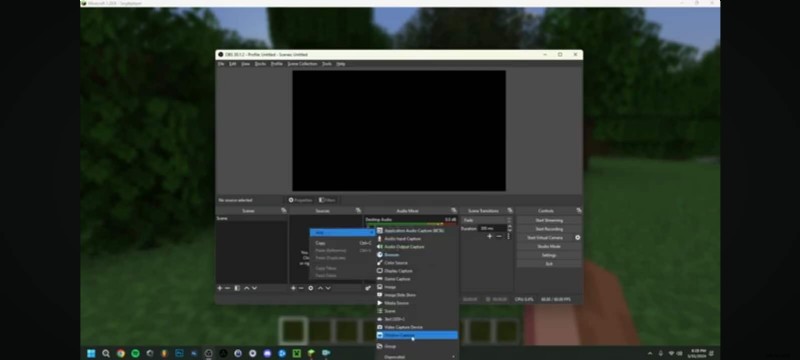Choose Scene entry in source list
Viewport: 800px width, 360px height.
point(417,311)
